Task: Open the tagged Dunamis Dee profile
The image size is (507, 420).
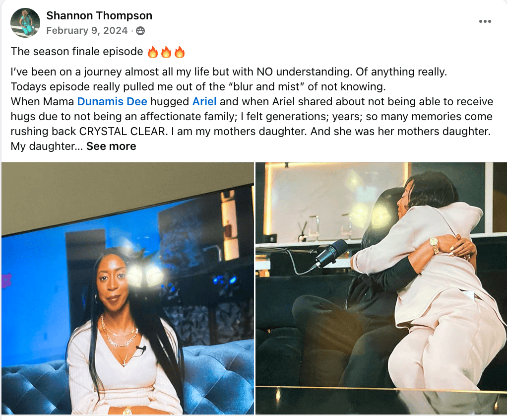Action: [112, 101]
